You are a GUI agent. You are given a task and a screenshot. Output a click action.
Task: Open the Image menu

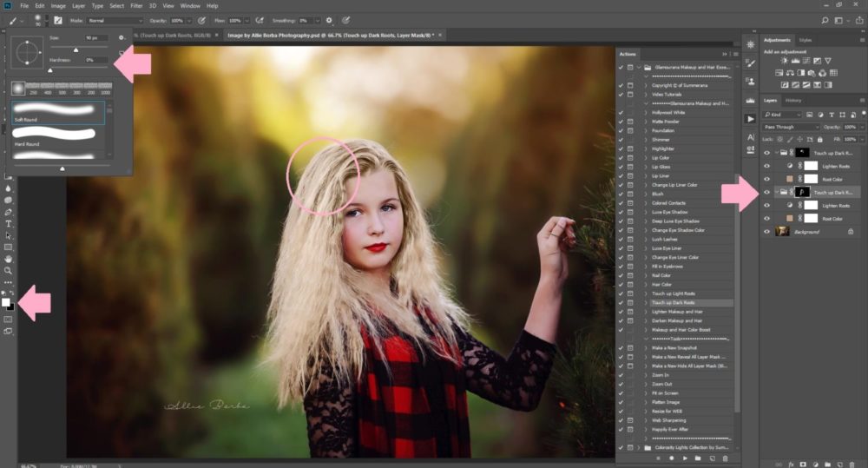coord(58,5)
